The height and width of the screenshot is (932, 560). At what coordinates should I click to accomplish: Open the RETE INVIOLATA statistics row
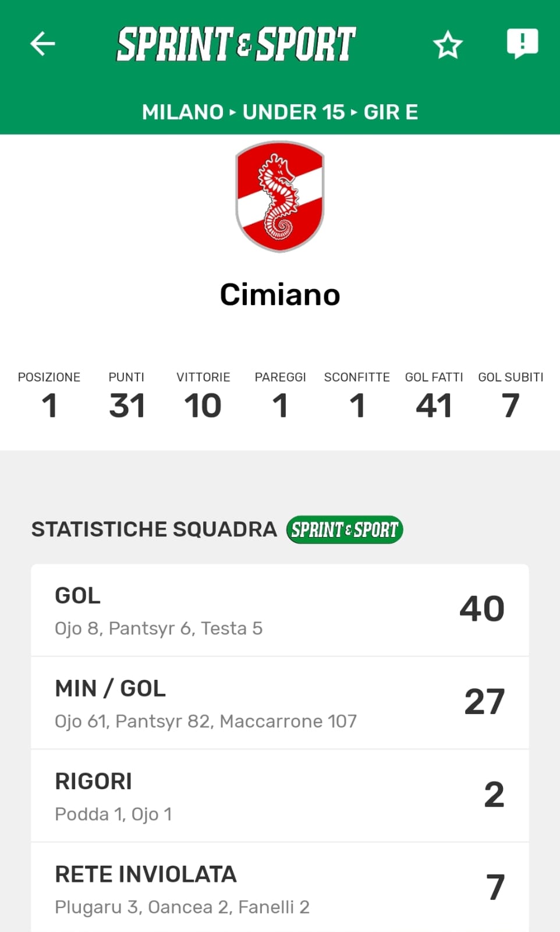[x=280, y=888]
